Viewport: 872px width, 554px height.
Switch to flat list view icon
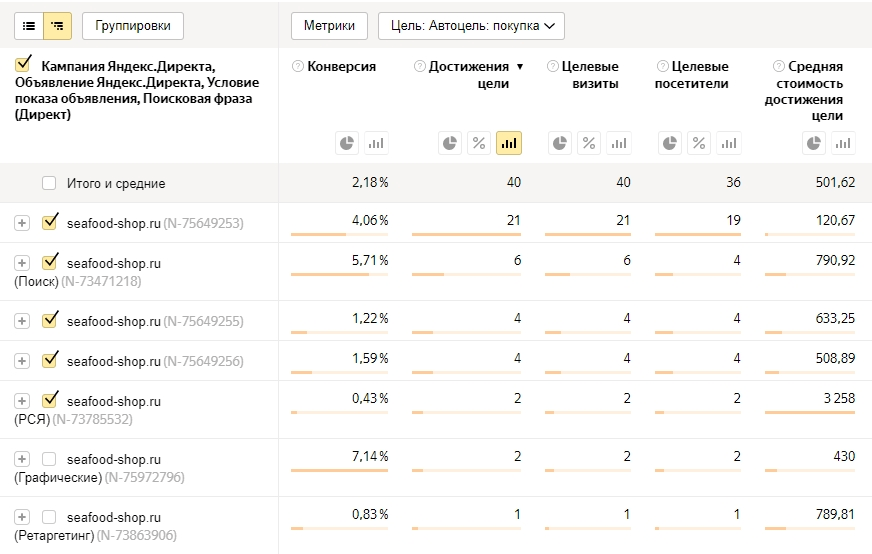(x=30, y=25)
